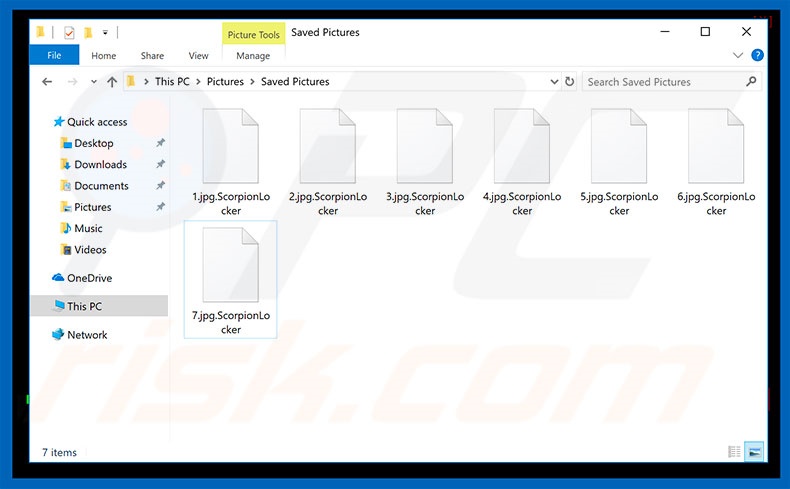Go up one folder level with Up arrow
Viewport: 790px width, 489px height.
click(112, 82)
